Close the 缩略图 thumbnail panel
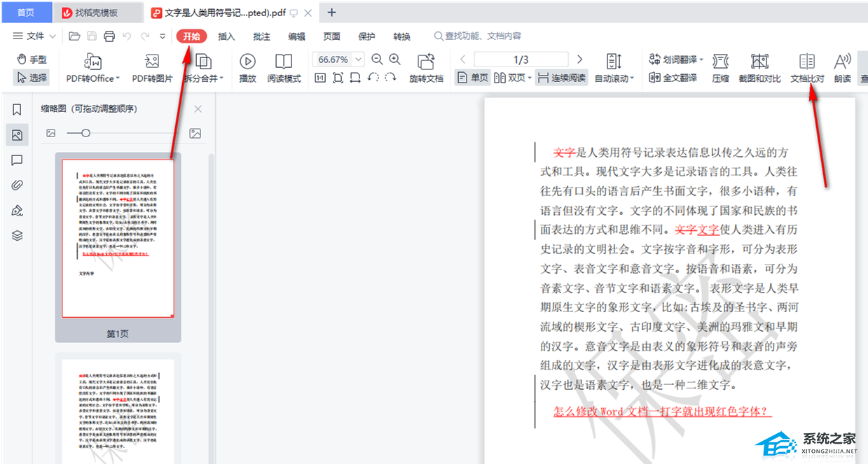Screen dimensions: 868x464 198,109
